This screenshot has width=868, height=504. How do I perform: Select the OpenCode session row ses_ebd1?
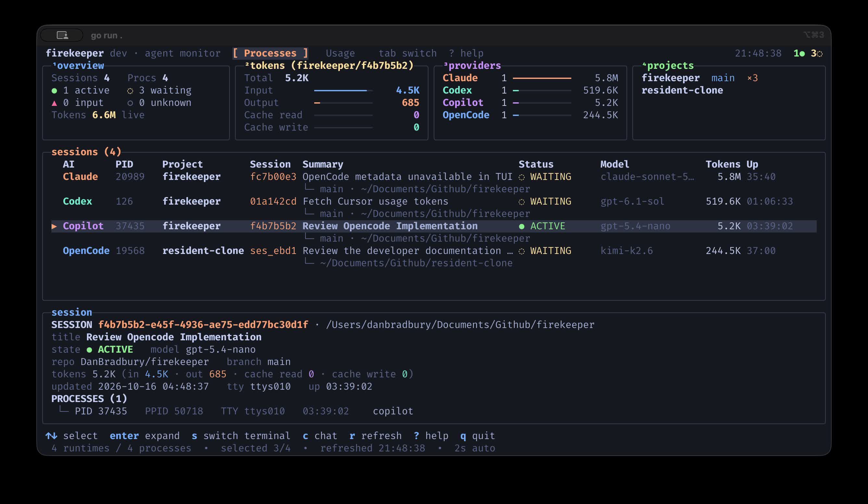coord(434,250)
